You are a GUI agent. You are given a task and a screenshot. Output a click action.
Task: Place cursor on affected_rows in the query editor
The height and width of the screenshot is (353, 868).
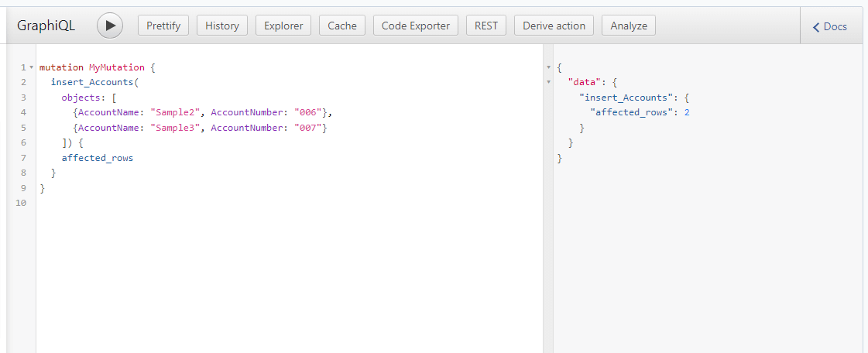tap(98, 158)
